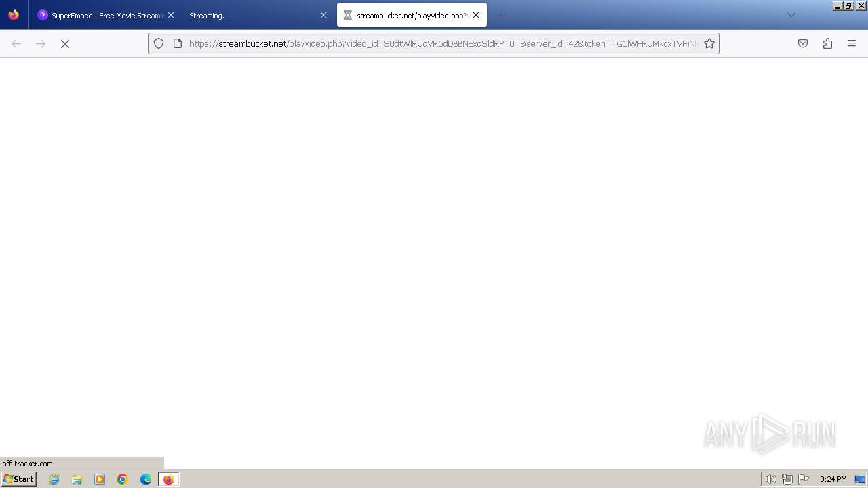Select the streambucket.net/playvideo.php tab
This screenshot has height=488, width=868.
coord(412,15)
